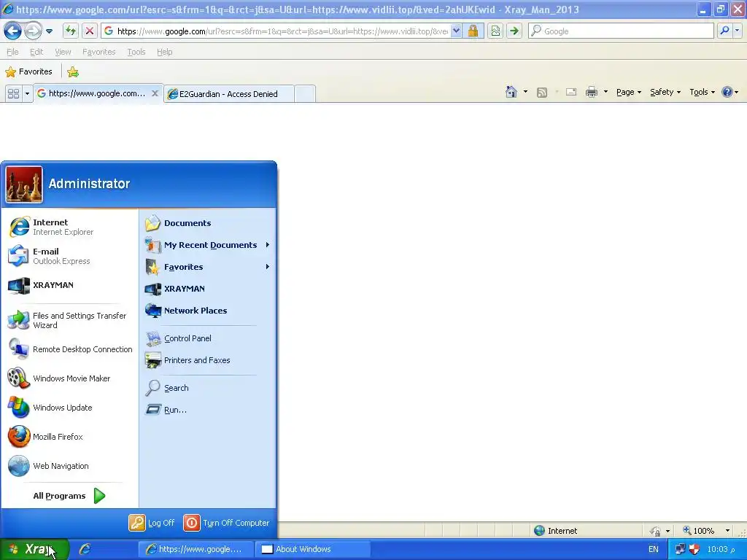747x560 pixels.
Task: Open the Help menu
Action: coord(165,52)
